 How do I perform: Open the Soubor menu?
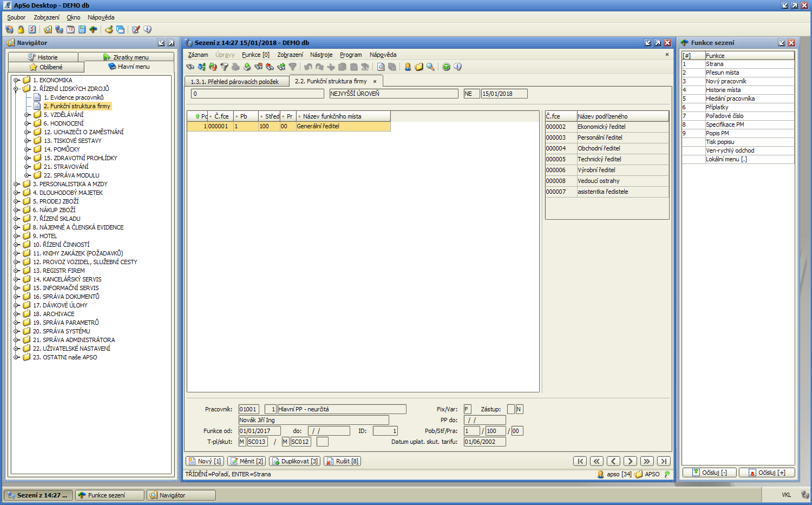[x=16, y=17]
